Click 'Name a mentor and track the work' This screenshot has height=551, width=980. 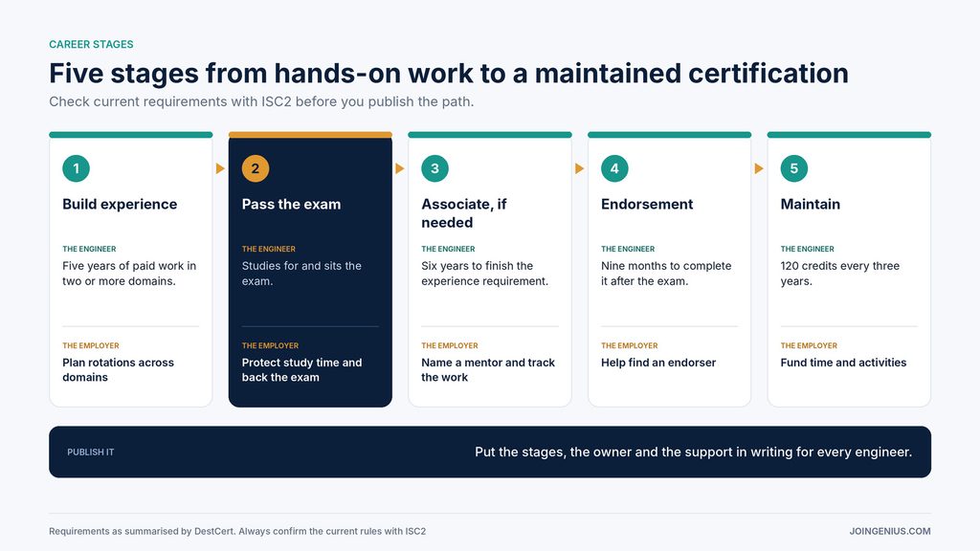coord(488,370)
